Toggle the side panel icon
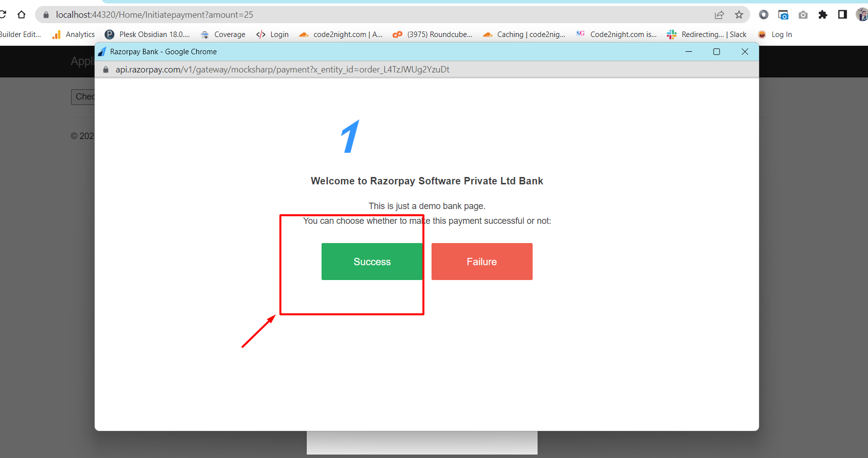The height and width of the screenshot is (458, 868). pos(842,15)
